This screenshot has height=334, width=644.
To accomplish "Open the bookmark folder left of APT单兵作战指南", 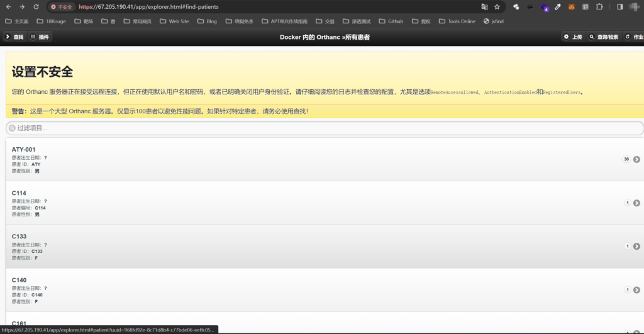I will [x=240, y=21].
